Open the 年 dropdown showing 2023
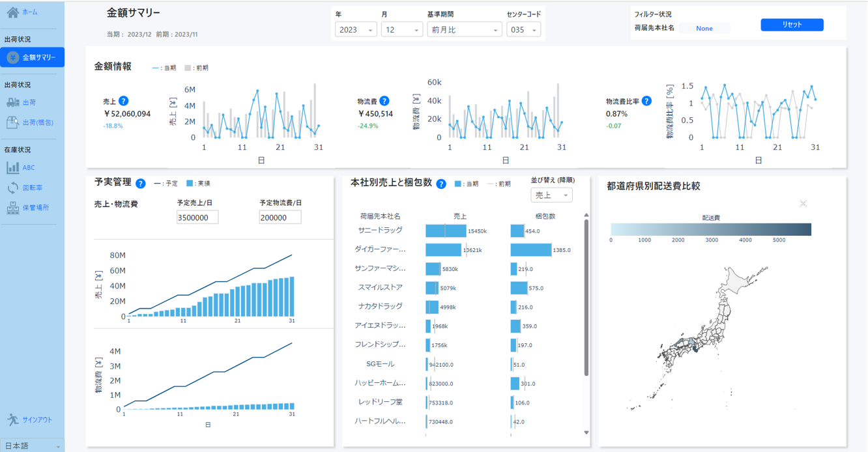Screen dimensions: 868x452 tap(356, 30)
